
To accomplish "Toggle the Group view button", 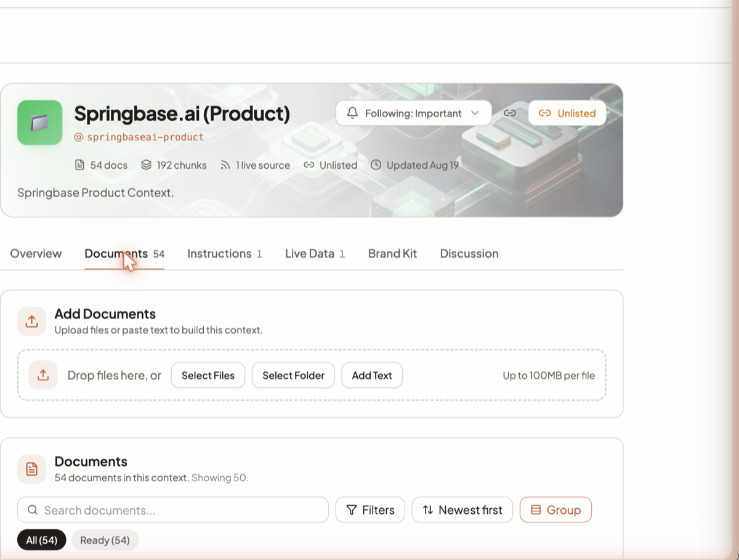I will click(x=555, y=510).
